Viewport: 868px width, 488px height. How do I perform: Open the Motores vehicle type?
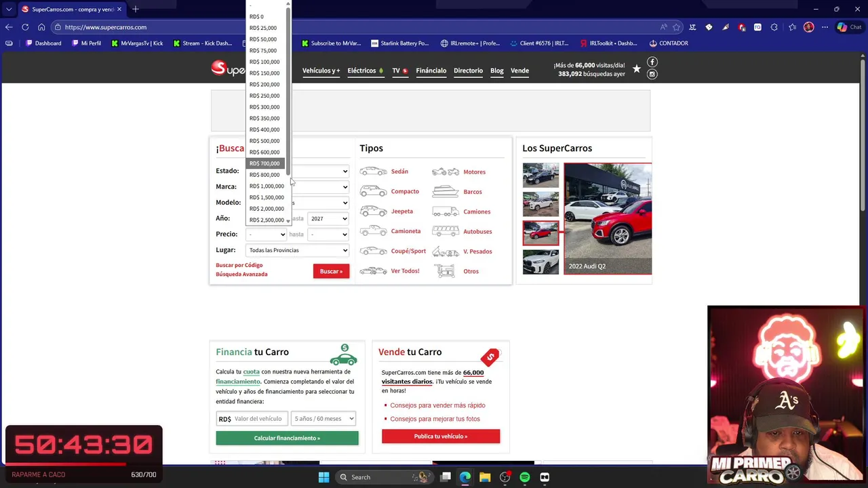pos(474,172)
